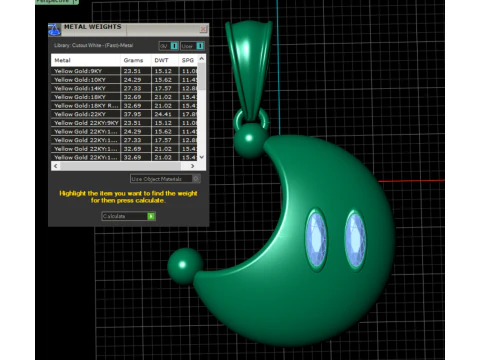480x360 pixels.
Task: Select the crescent moon body
Action: (310, 293)
